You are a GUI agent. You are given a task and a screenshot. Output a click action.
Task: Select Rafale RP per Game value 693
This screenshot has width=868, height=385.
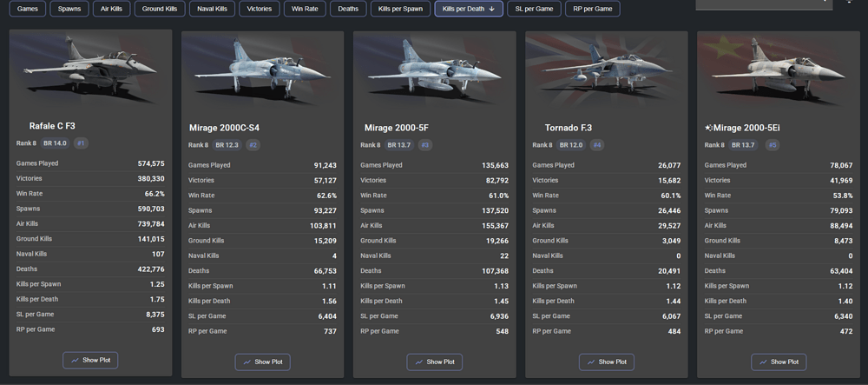click(158, 329)
